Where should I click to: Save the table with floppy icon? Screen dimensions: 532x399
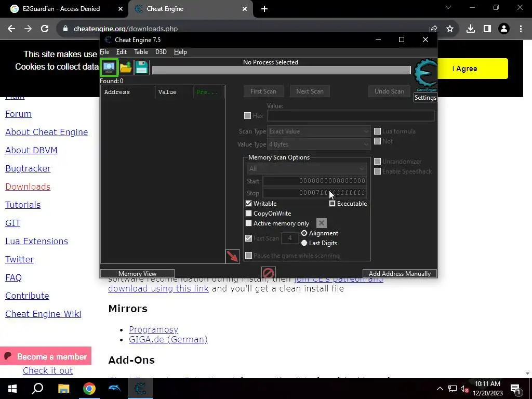tap(141, 67)
